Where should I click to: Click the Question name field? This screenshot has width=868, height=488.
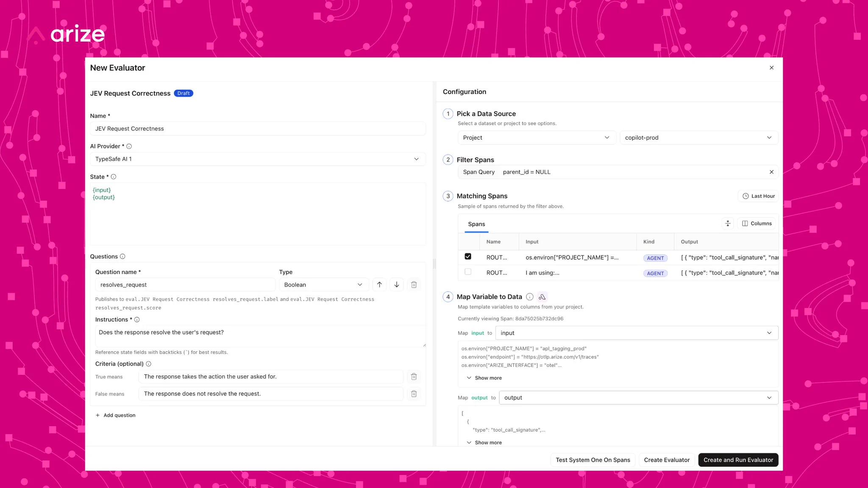[x=185, y=285]
